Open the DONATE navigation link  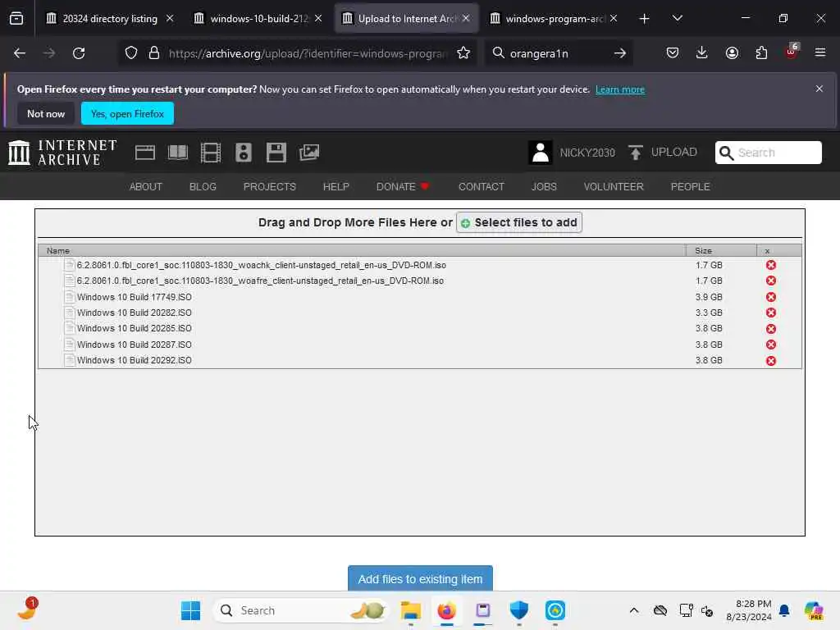coord(402,186)
